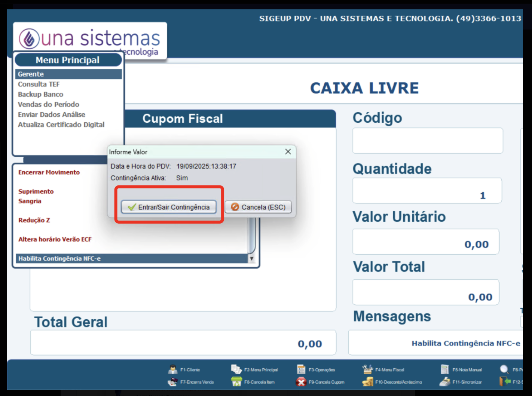Image resolution: width=532 pixels, height=396 pixels.
Task: Open the F3-Operações icon
Action: (x=301, y=369)
